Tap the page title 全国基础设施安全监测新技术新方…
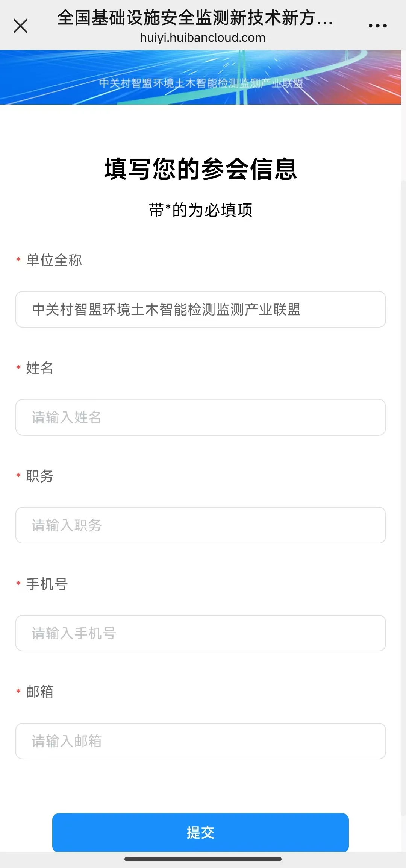Viewport: 406px width, 868px height. (195, 18)
